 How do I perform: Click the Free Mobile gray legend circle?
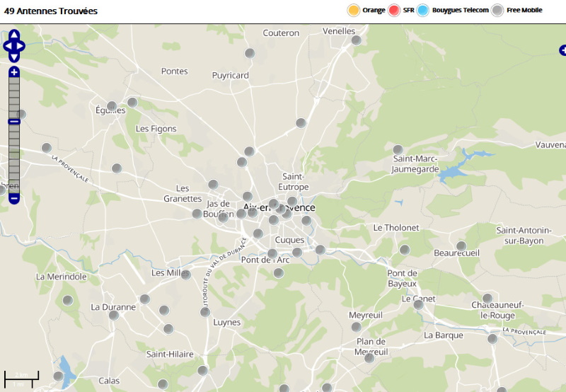coord(498,10)
